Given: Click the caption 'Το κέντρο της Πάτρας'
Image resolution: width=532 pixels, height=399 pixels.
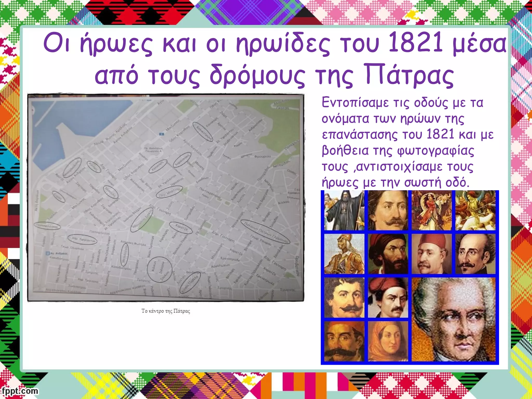Looking at the screenshot, I should click(166, 311).
